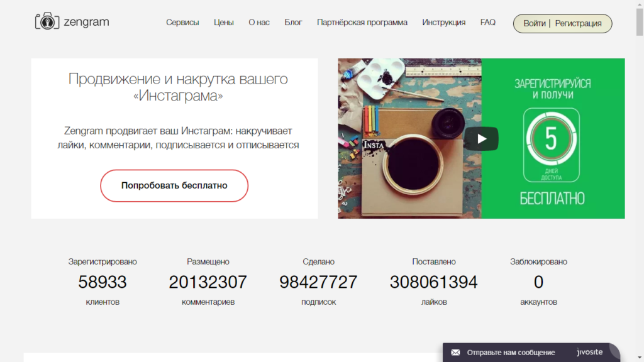Navigate to the FAQ page
Screen dimensions: 644x362
pos(488,23)
